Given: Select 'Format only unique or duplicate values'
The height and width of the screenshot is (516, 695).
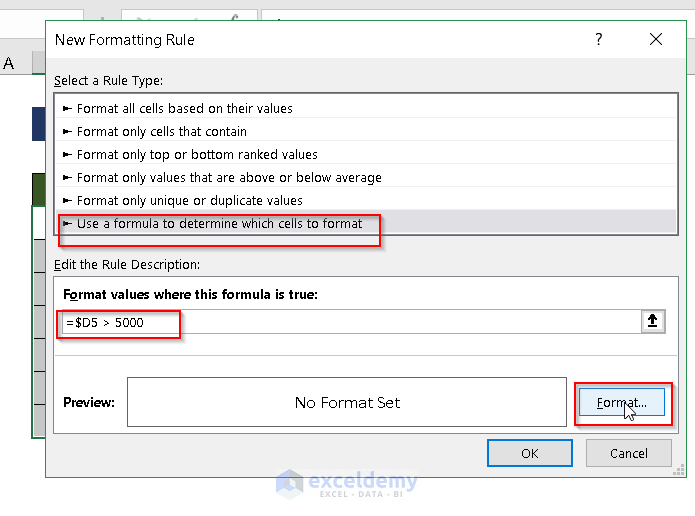Looking at the screenshot, I should pos(366,200).
